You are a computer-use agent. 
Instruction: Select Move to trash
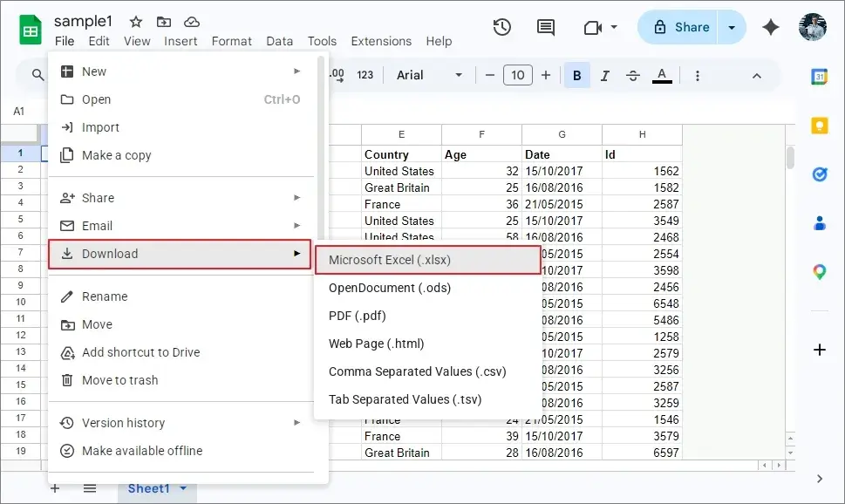[x=180, y=380]
